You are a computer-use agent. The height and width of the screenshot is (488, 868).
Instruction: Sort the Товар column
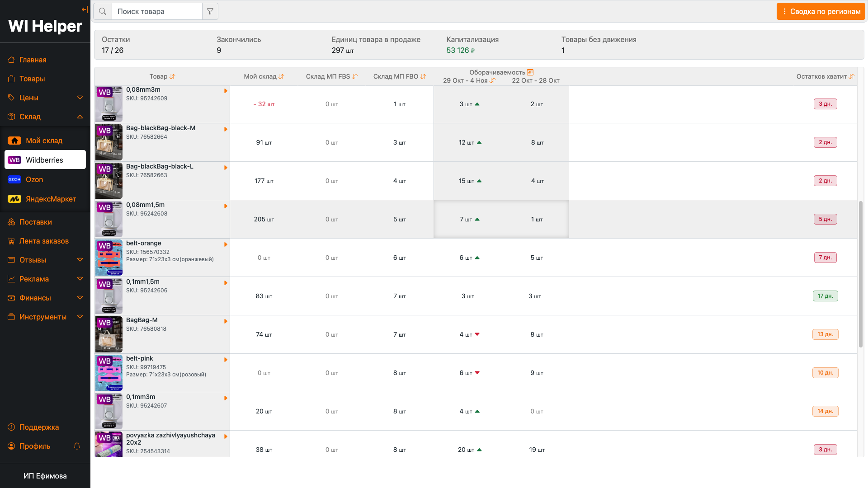click(x=172, y=77)
